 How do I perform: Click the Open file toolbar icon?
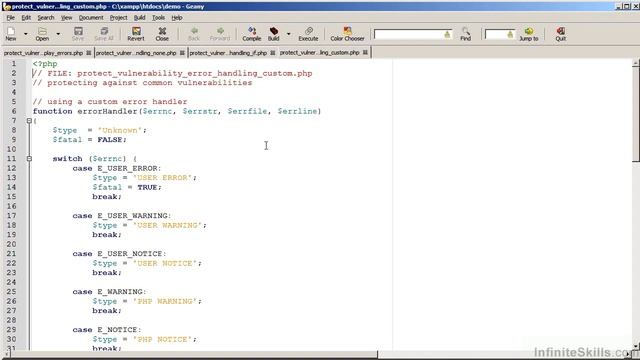pyautogui.click(x=42, y=33)
